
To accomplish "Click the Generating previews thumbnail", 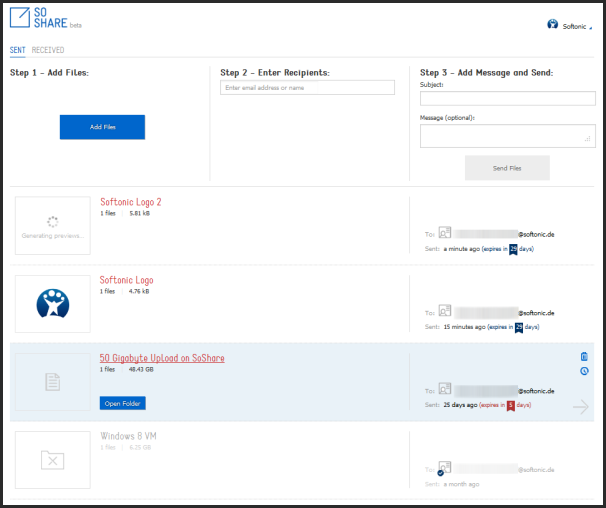I will pyautogui.click(x=53, y=225).
